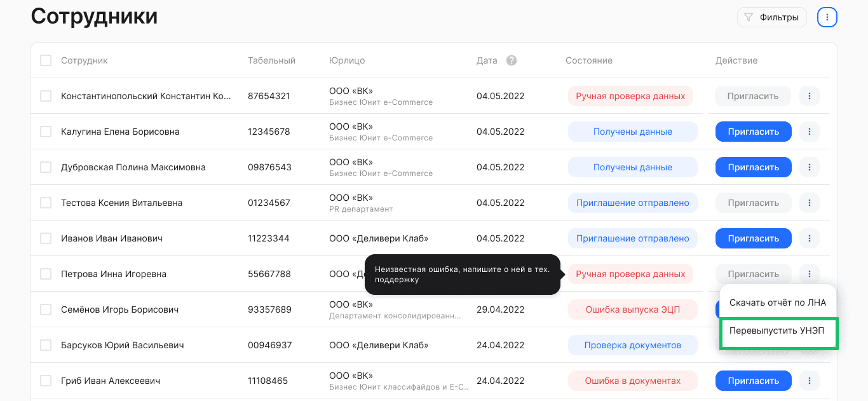
Task: Click the Состояние column header
Action: (x=589, y=60)
